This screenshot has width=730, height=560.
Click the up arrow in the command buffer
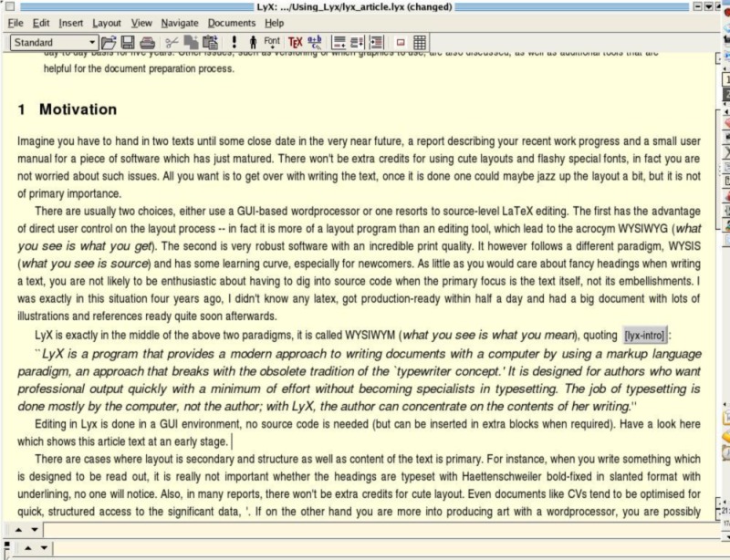tap(20, 530)
